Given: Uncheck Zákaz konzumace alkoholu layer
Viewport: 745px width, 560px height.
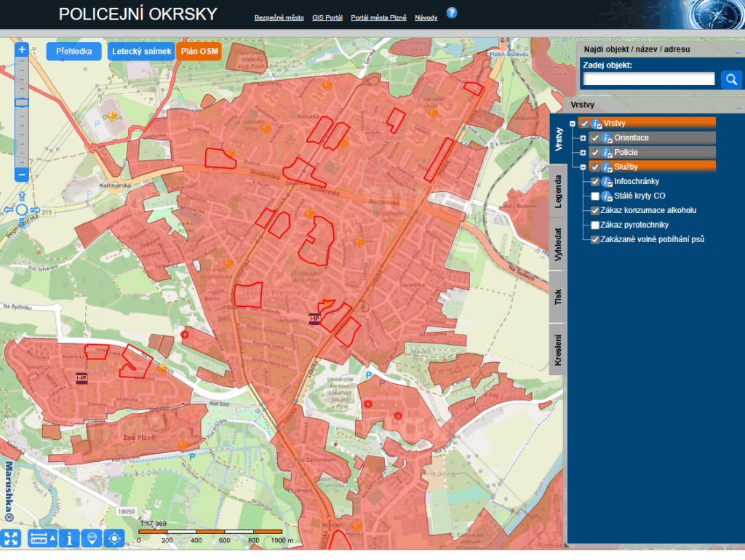Looking at the screenshot, I should (595, 210).
